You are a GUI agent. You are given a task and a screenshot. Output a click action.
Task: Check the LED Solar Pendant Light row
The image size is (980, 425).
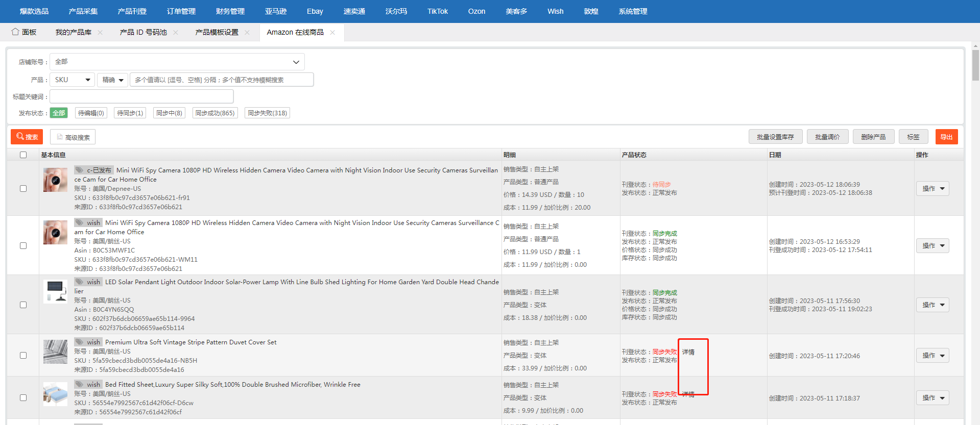click(23, 305)
